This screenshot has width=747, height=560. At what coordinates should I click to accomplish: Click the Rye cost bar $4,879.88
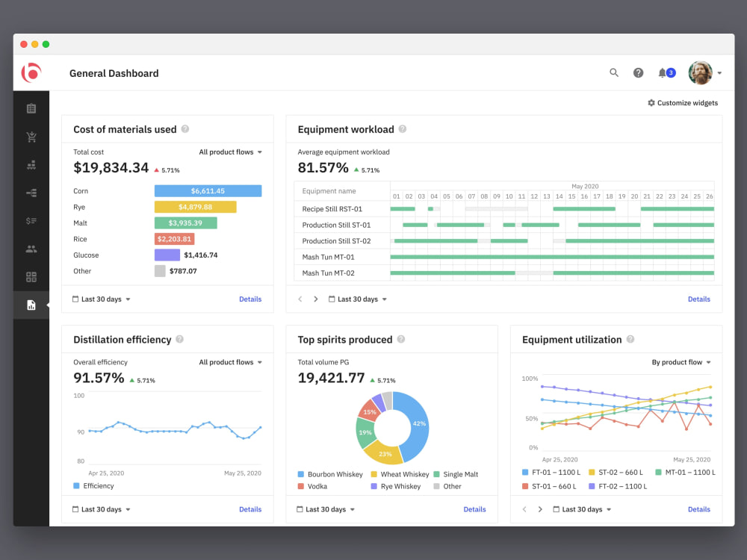point(195,207)
